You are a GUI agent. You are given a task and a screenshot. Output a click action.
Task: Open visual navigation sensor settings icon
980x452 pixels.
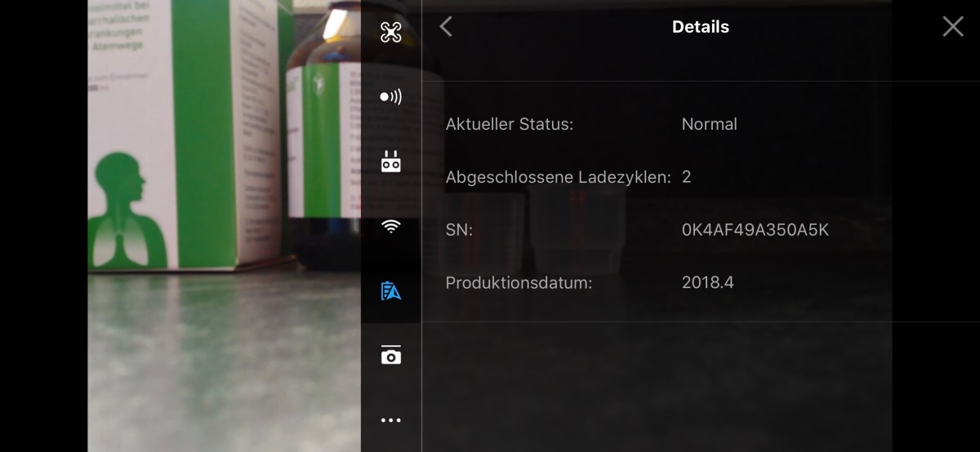click(391, 96)
